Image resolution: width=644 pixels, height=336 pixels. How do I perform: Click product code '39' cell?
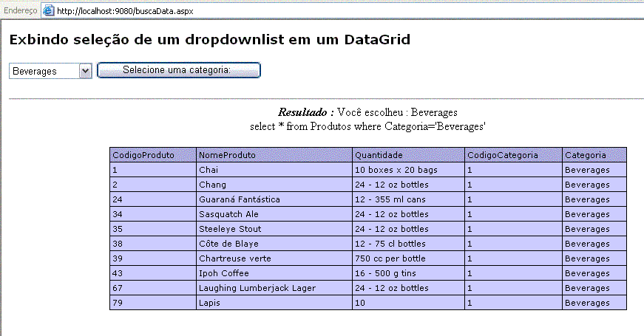[x=153, y=258]
